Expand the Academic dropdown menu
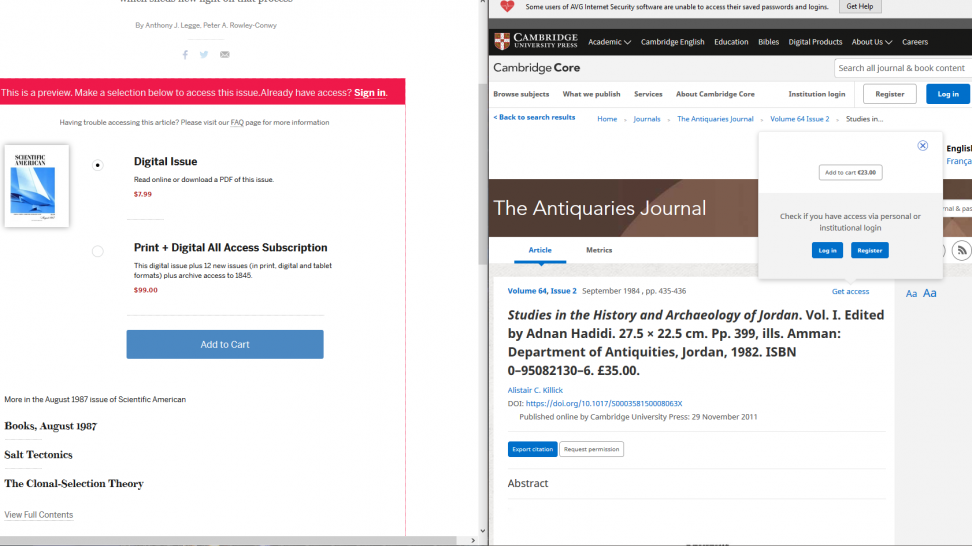Image resolution: width=972 pixels, height=546 pixels. (609, 42)
